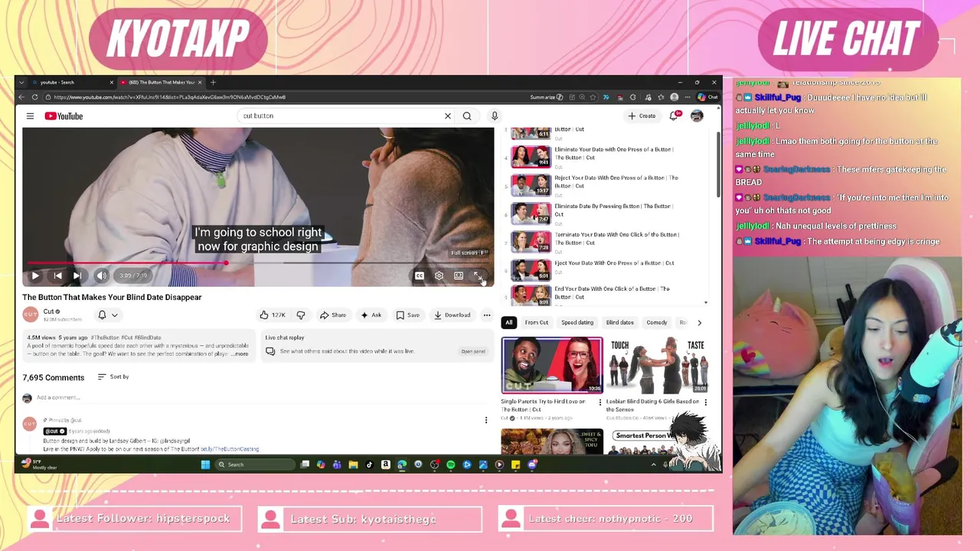Open the Cut channel avatar beside the name
980x551 pixels.
(x=30, y=315)
